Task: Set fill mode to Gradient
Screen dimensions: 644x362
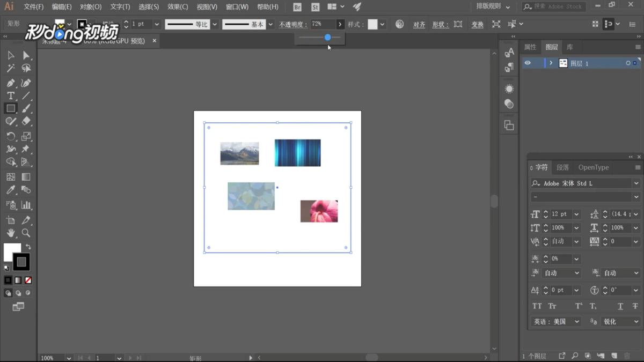Action: coord(18,280)
